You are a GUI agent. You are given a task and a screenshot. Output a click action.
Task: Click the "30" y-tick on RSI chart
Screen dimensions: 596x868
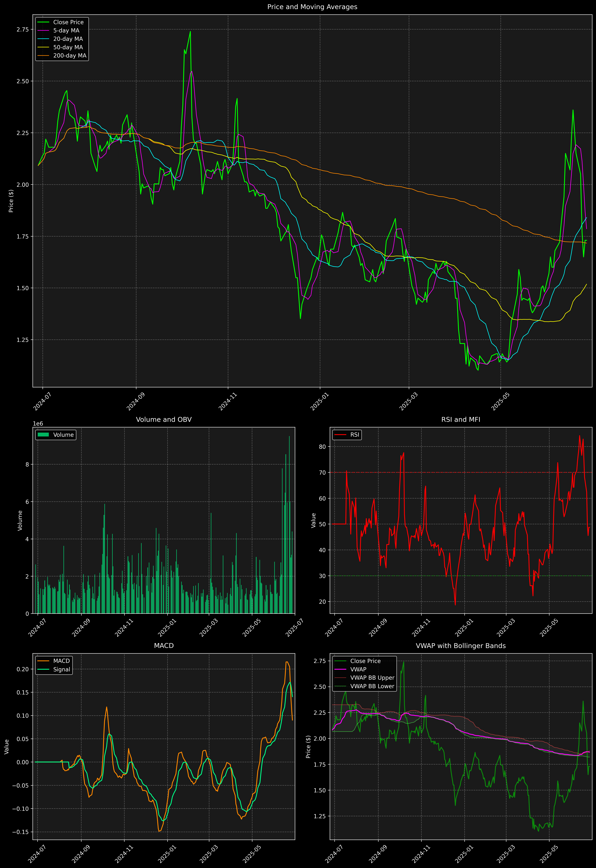point(323,576)
